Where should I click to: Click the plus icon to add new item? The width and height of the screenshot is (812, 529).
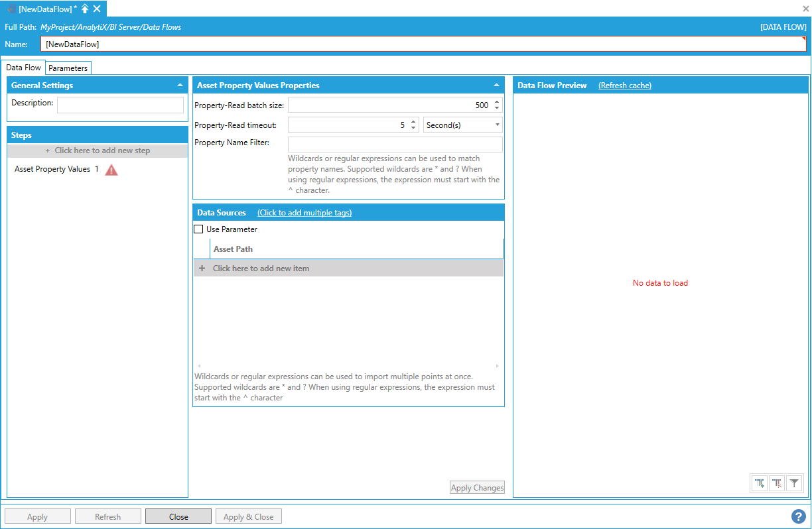coord(202,268)
